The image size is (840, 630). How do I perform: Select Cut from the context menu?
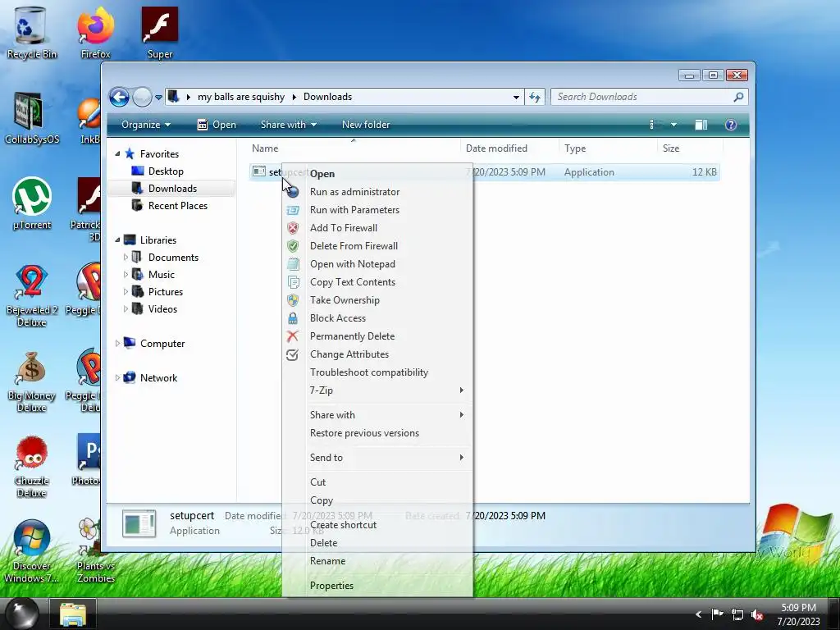[377, 482]
